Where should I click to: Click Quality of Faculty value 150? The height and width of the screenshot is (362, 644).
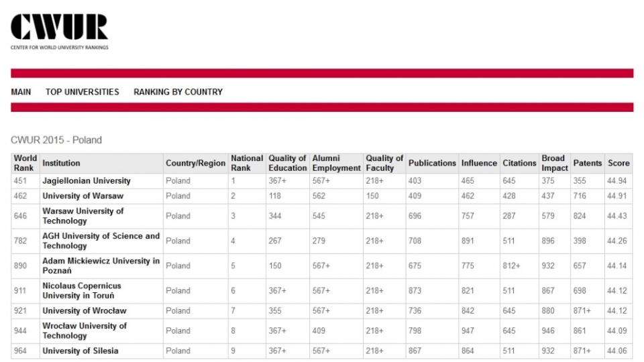(x=372, y=196)
